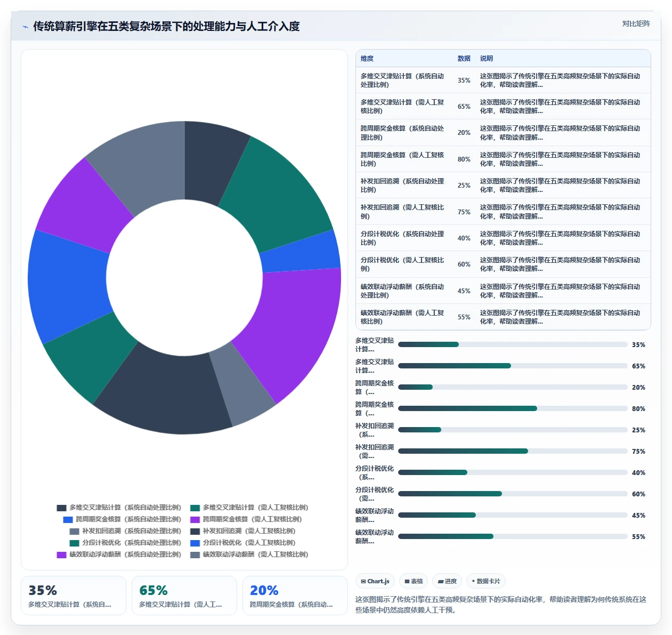Select the 数据卡片 tag chip
Screen dimensions: 672x635
pyautogui.click(x=485, y=581)
